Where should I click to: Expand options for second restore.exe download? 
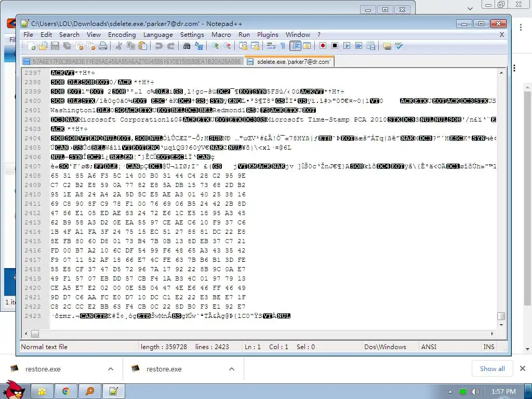[x=231, y=369]
